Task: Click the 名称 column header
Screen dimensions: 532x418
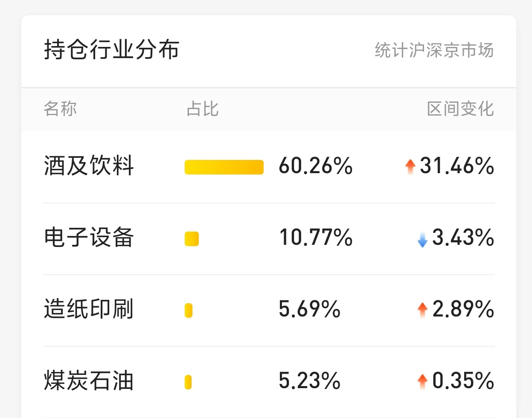Action: click(60, 109)
